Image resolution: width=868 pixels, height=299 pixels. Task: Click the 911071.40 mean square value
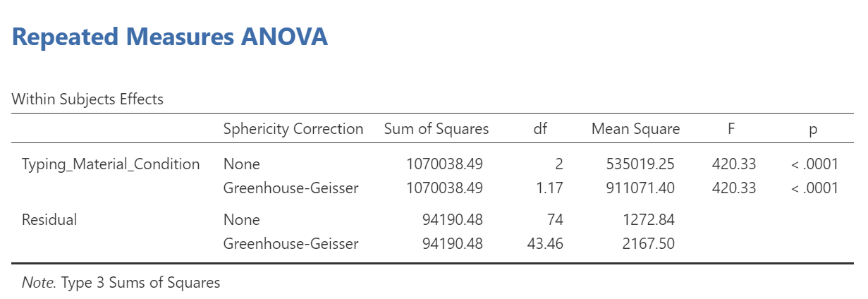(x=640, y=188)
